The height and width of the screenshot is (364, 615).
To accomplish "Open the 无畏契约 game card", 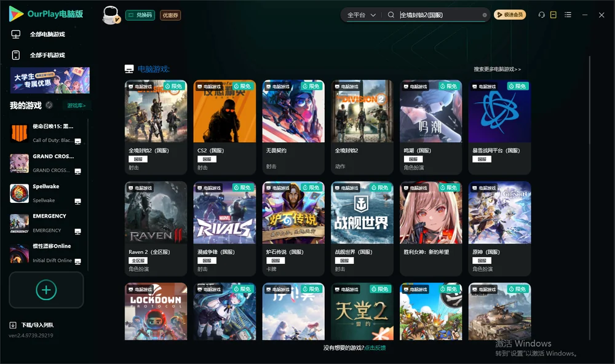I will tap(293, 127).
